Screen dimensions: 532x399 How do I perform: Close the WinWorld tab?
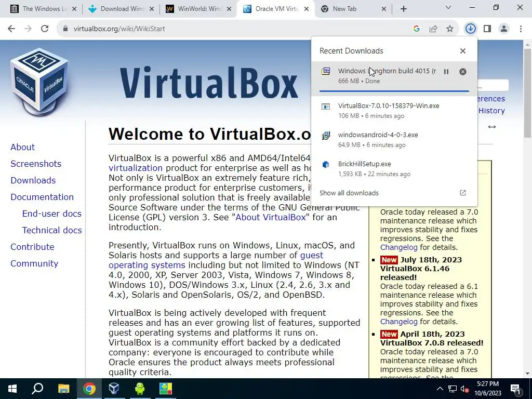[229, 9]
